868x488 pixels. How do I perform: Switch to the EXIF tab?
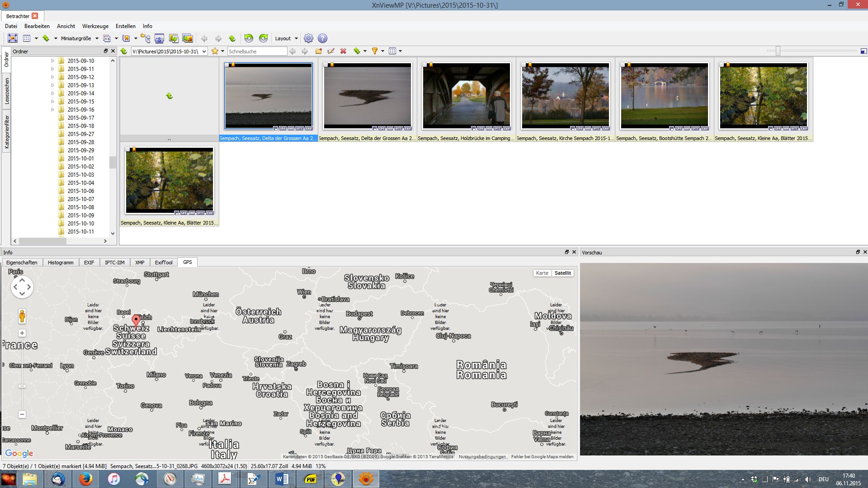point(89,263)
